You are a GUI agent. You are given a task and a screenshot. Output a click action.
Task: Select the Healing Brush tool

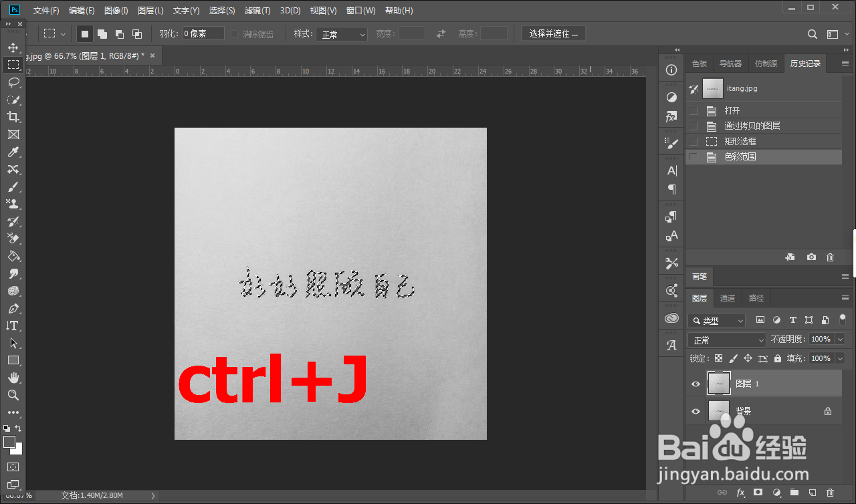tap(13, 169)
